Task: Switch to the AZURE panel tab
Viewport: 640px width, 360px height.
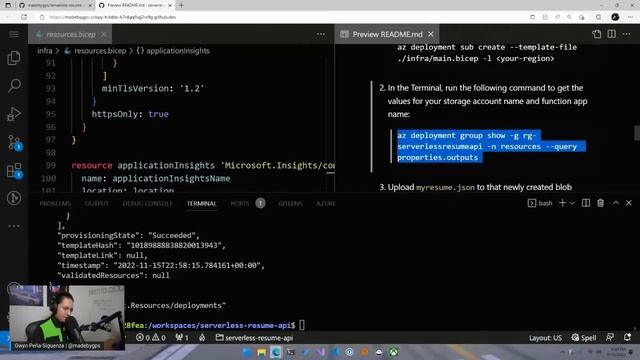Action: click(x=326, y=203)
